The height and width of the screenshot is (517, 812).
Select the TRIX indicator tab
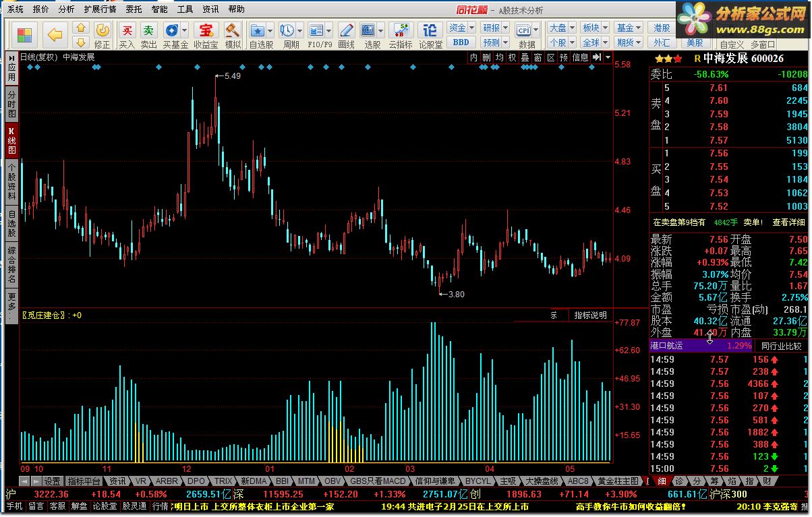(x=223, y=481)
